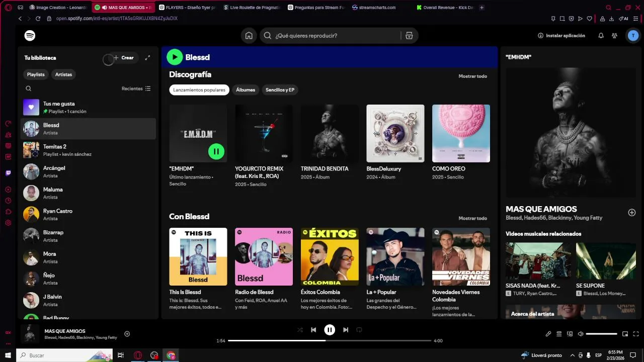The width and height of the screenshot is (644, 362).
Task: Show all Con Blessd items
Action: click(472, 218)
